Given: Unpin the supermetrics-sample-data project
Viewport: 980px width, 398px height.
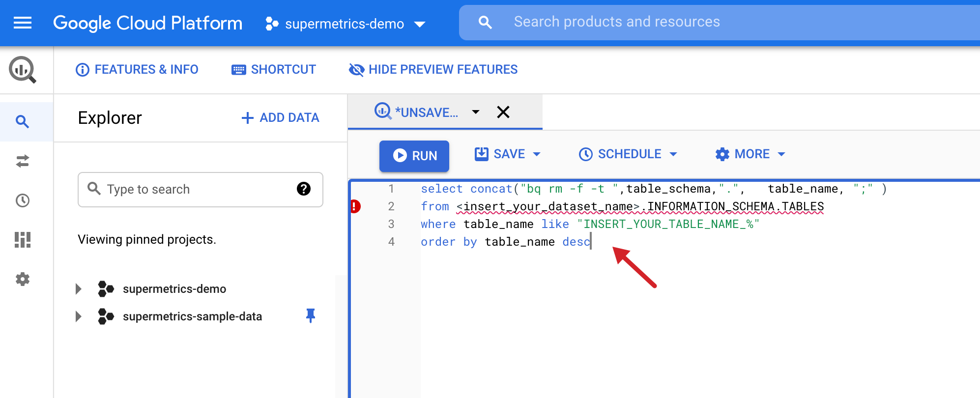Looking at the screenshot, I should (x=311, y=315).
